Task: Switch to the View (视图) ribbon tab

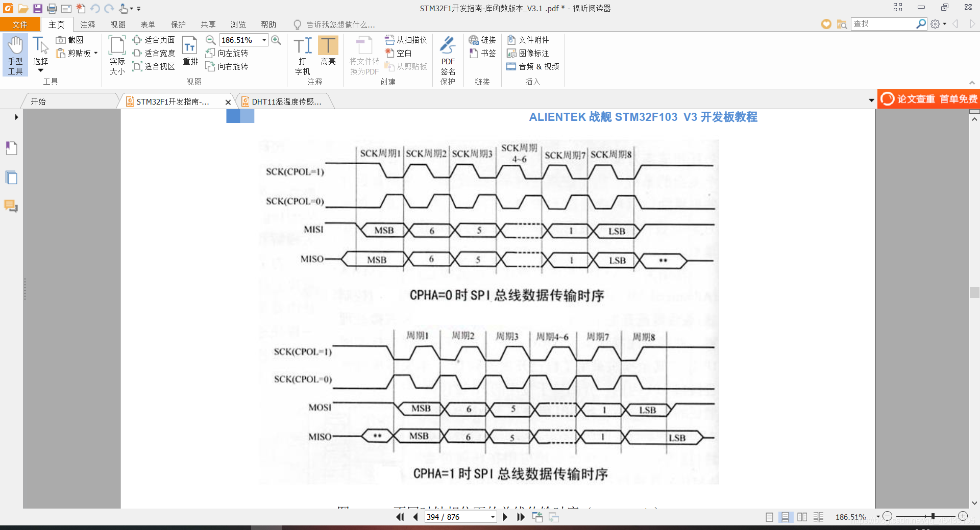Action: [118, 24]
